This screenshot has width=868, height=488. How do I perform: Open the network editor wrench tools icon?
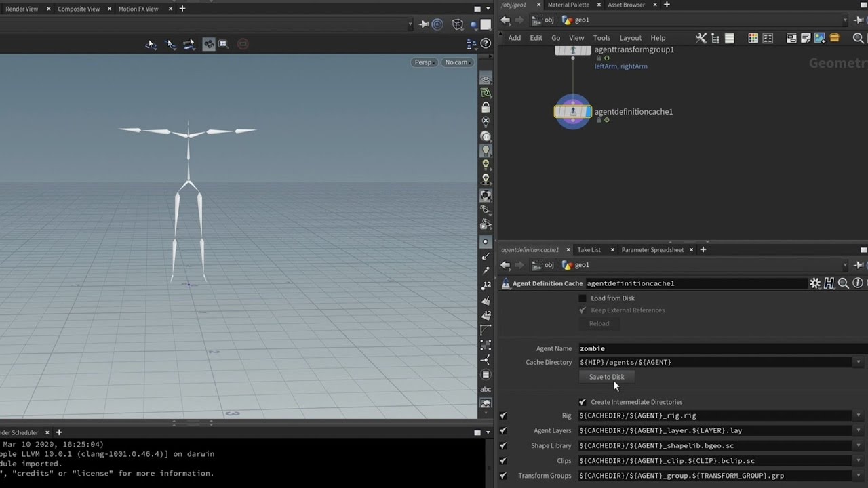701,38
